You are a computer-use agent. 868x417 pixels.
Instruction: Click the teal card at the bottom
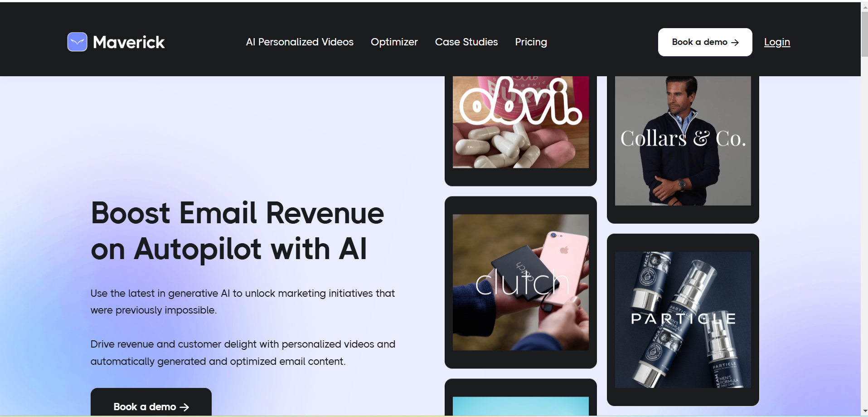point(520,397)
